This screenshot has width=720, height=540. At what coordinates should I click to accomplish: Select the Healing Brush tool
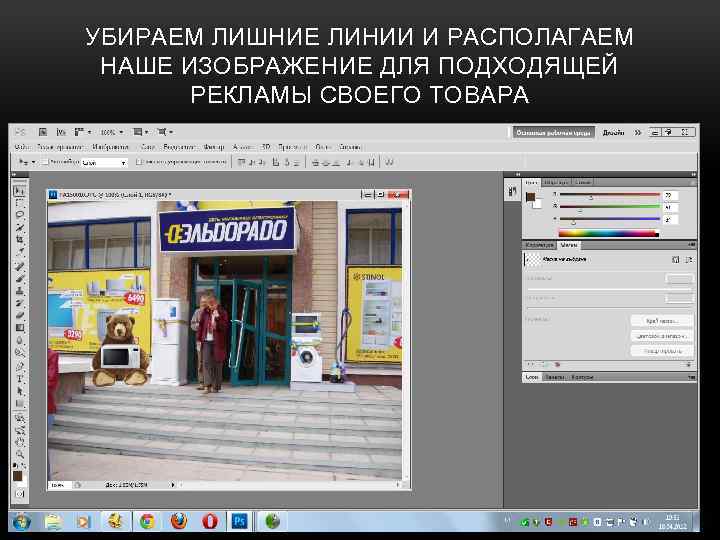point(19,266)
